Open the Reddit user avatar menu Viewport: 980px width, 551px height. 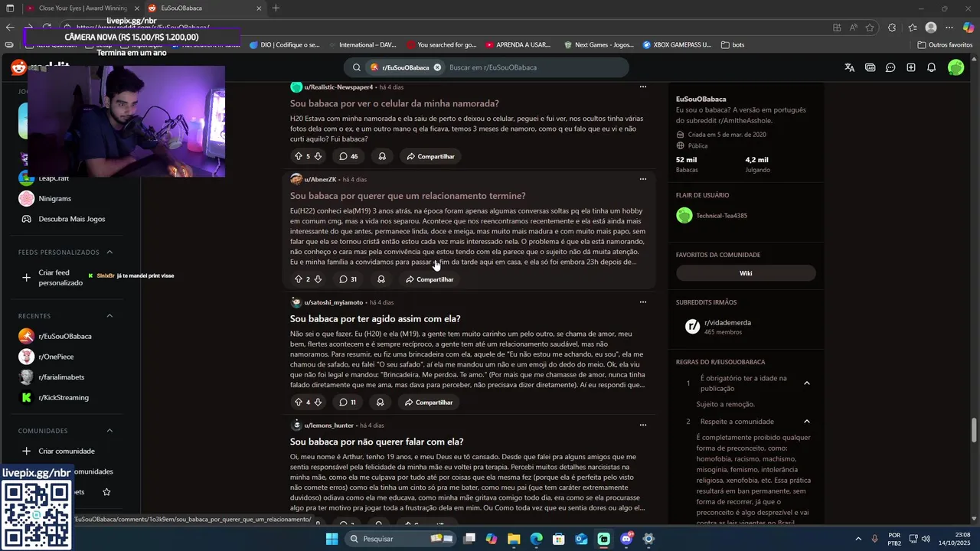[955, 67]
